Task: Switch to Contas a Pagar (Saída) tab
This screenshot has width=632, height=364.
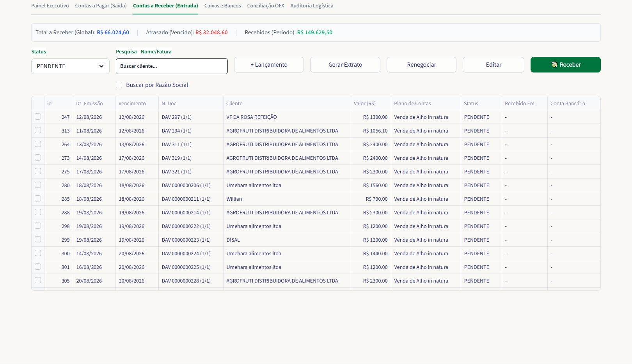Action: tap(101, 6)
